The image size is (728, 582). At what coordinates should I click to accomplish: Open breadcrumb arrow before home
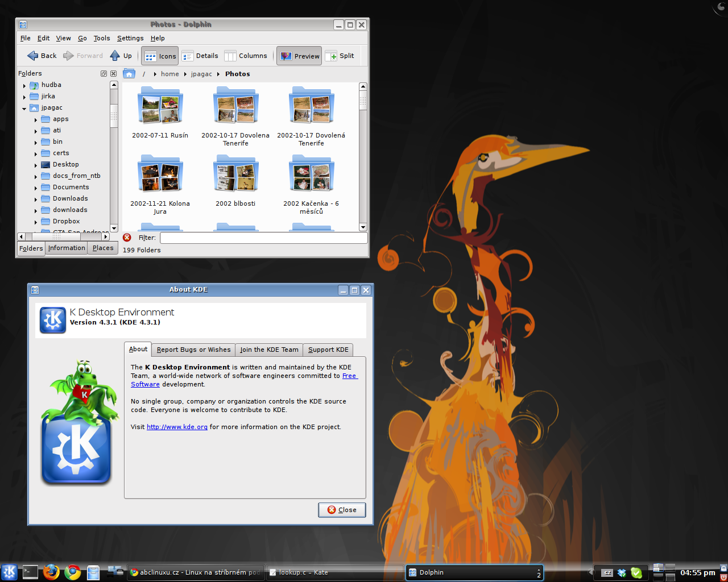coord(155,74)
